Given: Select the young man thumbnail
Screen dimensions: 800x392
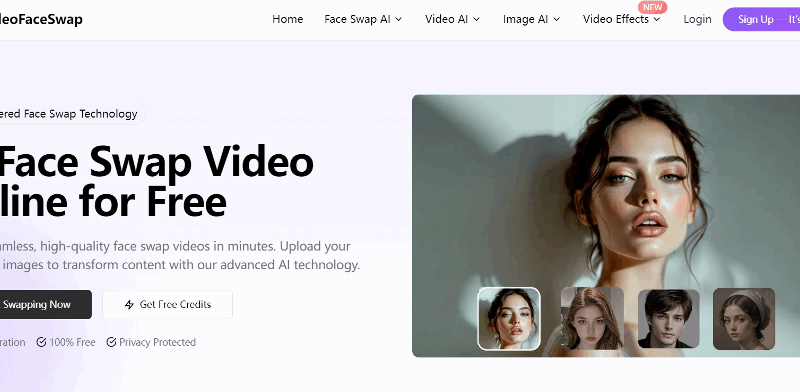Looking at the screenshot, I should 669,319.
